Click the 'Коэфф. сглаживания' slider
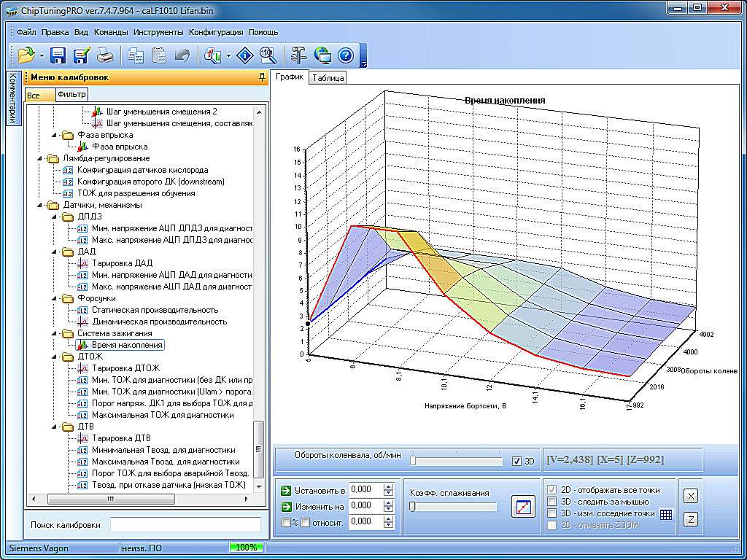The width and height of the screenshot is (747, 560). [452, 507]
